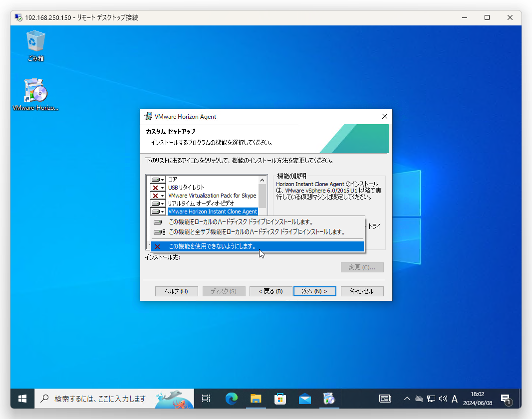Close the remote desktop connection window

(510, 17)
